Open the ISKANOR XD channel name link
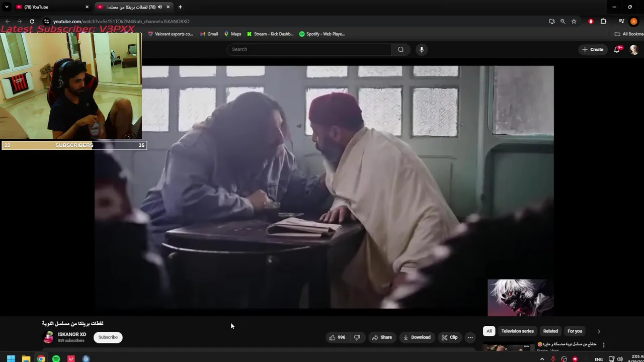The image size is (644, 362). [72, 334]
